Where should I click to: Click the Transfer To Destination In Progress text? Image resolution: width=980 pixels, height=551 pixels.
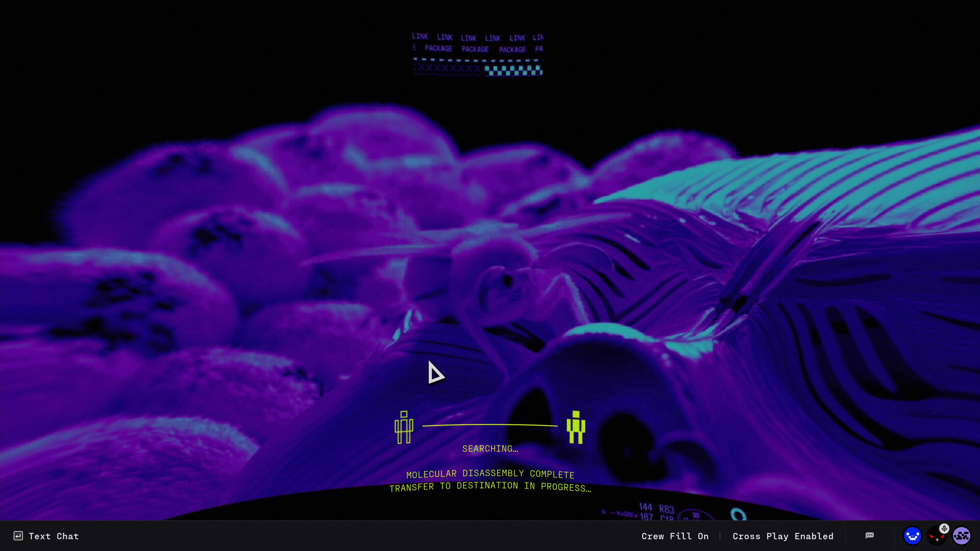[490, 487]
